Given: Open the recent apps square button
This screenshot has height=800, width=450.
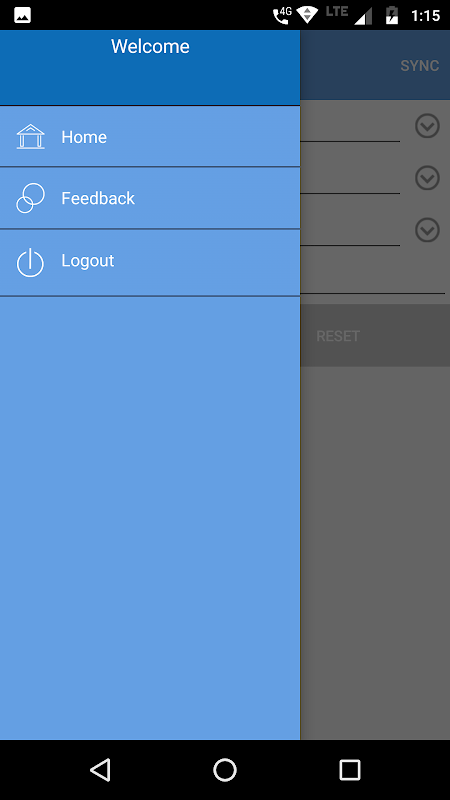Looking at the screenshot, I should click(349, 770).
